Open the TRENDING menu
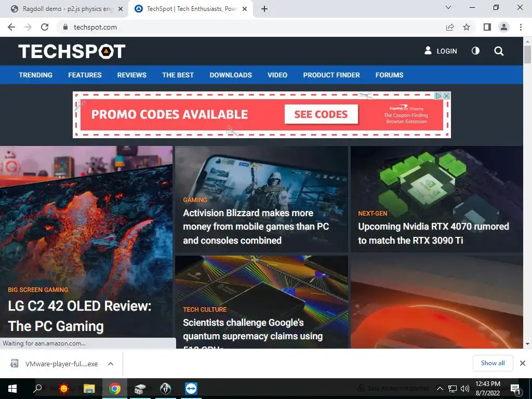Screen dimensions: 532x399 click(36, 75)
